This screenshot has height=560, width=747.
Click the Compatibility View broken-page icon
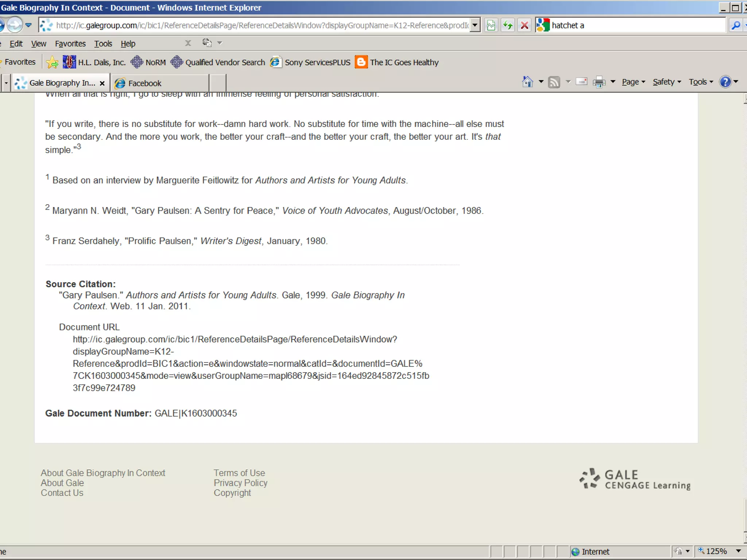point(491,25)
